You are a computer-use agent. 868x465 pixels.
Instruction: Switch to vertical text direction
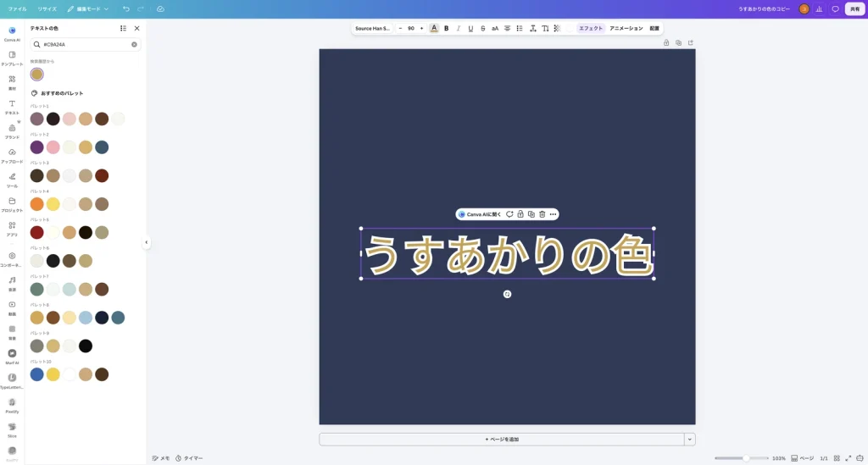coord(545,28)
